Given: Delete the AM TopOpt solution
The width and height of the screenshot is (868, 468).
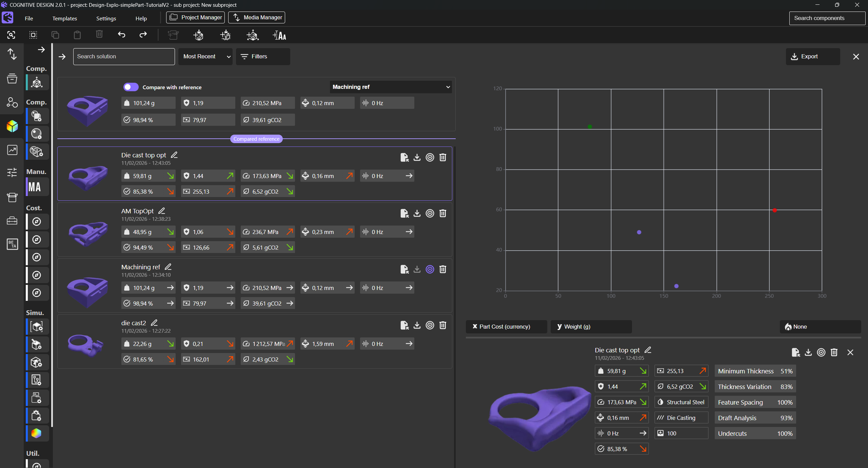Looking at the screenshot, I should 443,213.
